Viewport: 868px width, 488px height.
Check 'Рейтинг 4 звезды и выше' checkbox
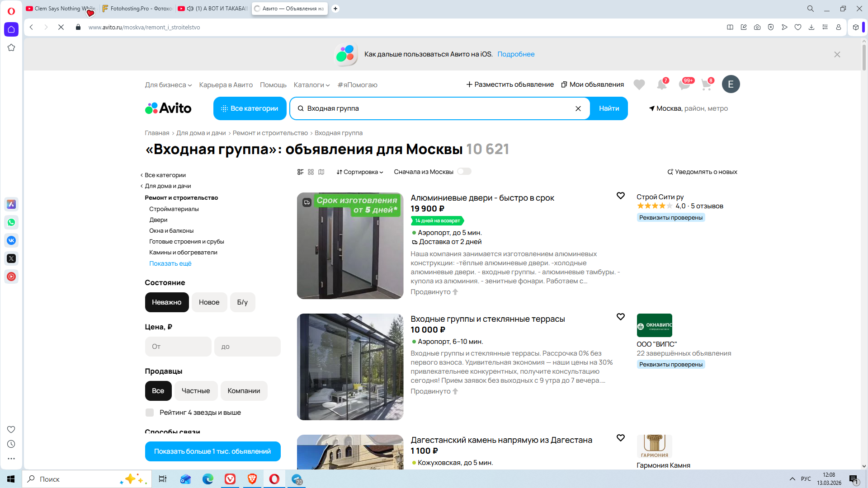150,413
